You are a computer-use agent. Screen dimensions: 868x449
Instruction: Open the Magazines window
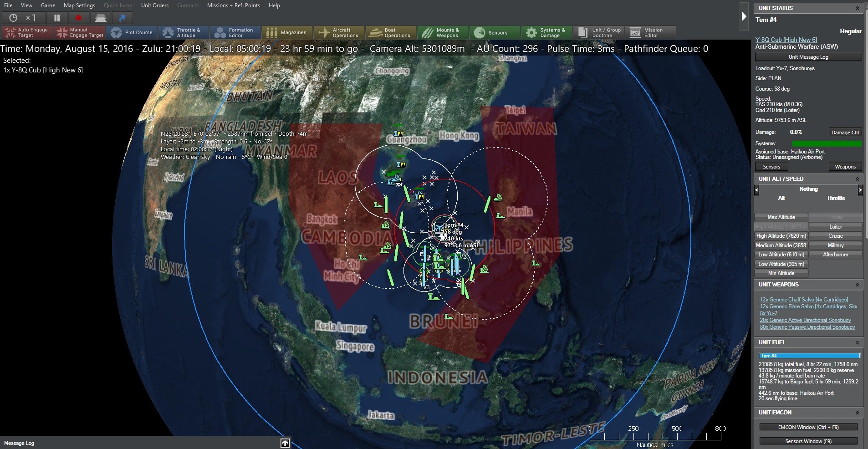tap(287, 32)
